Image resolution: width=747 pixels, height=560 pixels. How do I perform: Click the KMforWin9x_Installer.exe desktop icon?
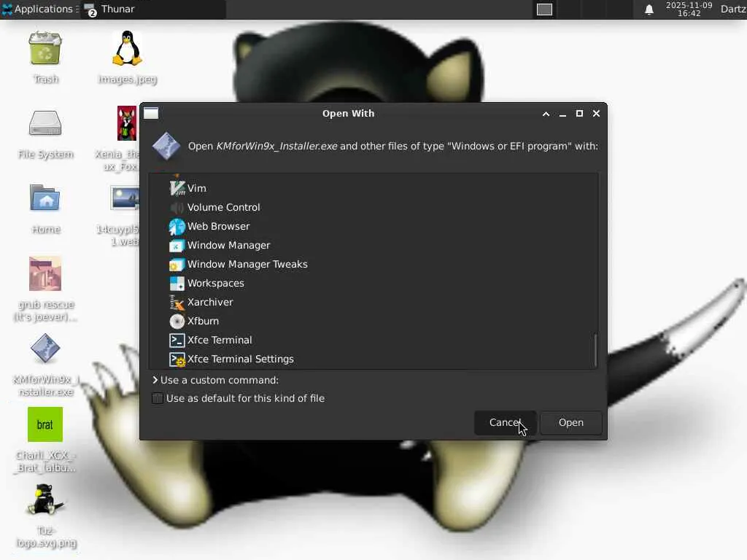[x=45, y=349]
